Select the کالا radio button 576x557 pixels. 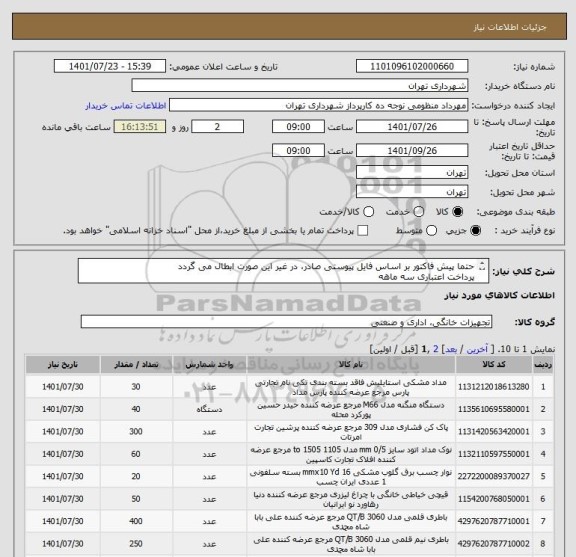click(457, 212)
